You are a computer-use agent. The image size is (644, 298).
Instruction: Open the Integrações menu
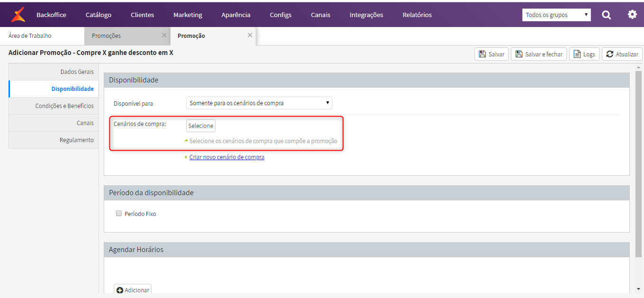click(367, 15)
